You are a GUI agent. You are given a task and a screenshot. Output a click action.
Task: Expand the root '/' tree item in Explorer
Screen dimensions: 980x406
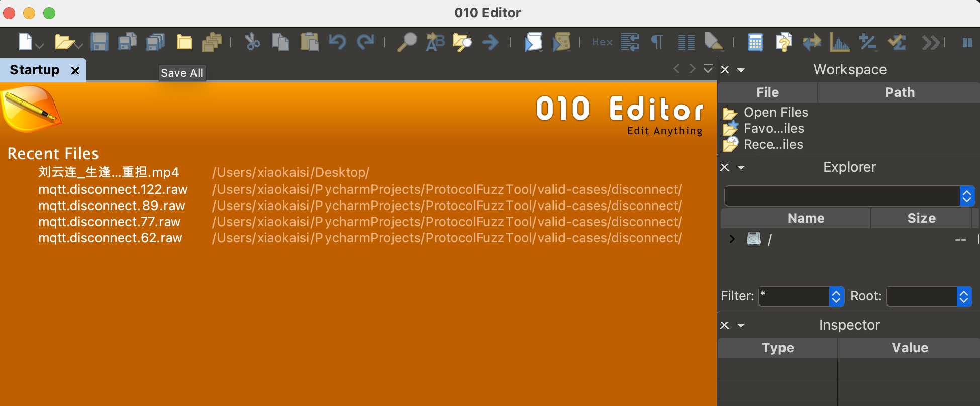732,239
